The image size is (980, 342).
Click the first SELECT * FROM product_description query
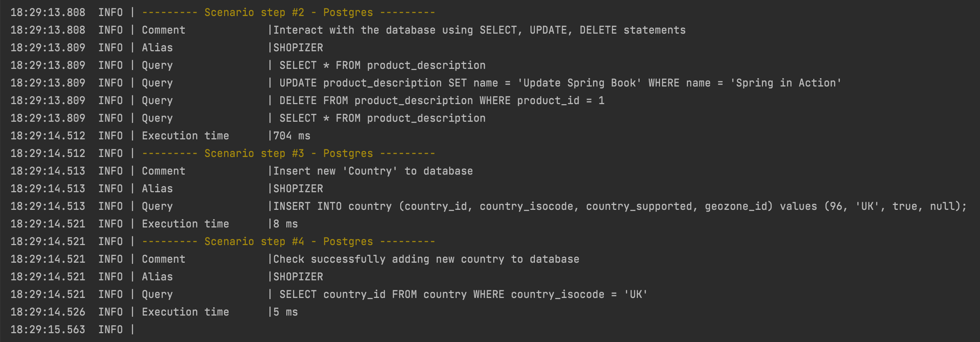[383, 65]
